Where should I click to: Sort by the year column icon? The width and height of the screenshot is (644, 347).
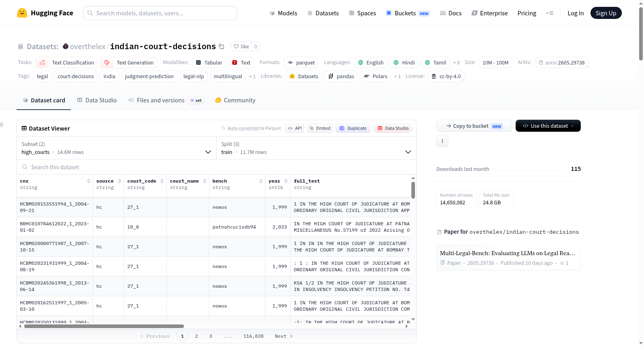286,181
